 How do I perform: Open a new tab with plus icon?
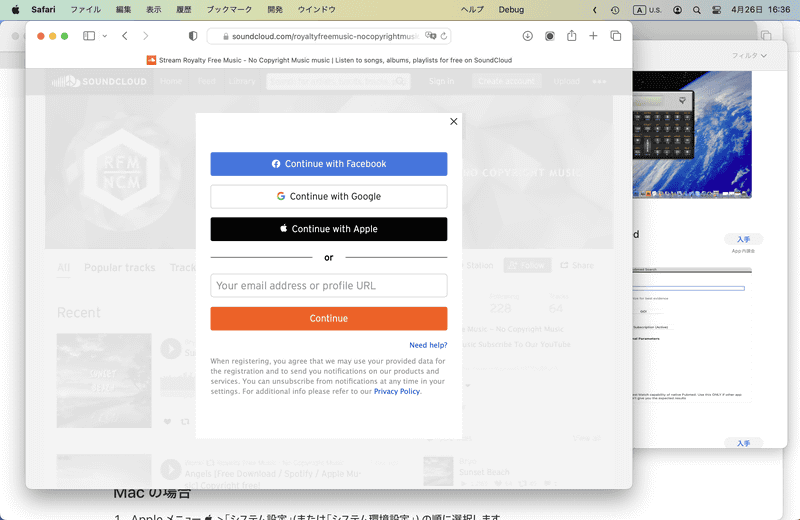click(x=593, y=36)
